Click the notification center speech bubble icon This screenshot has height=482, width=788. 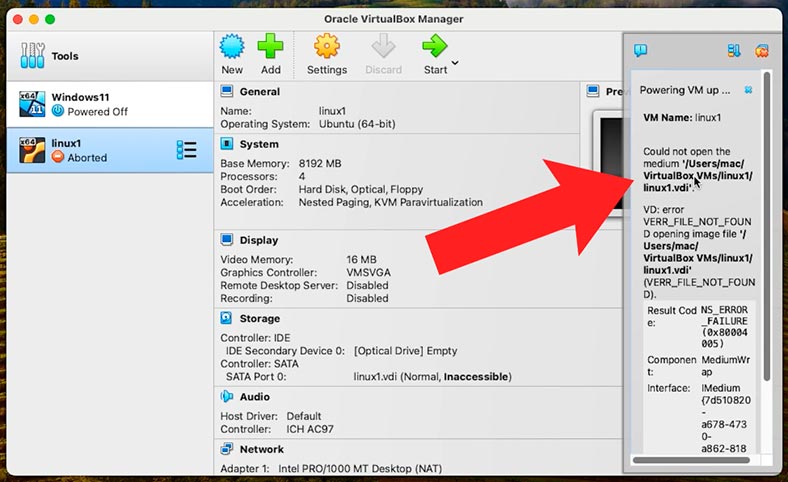click(640, 50)
